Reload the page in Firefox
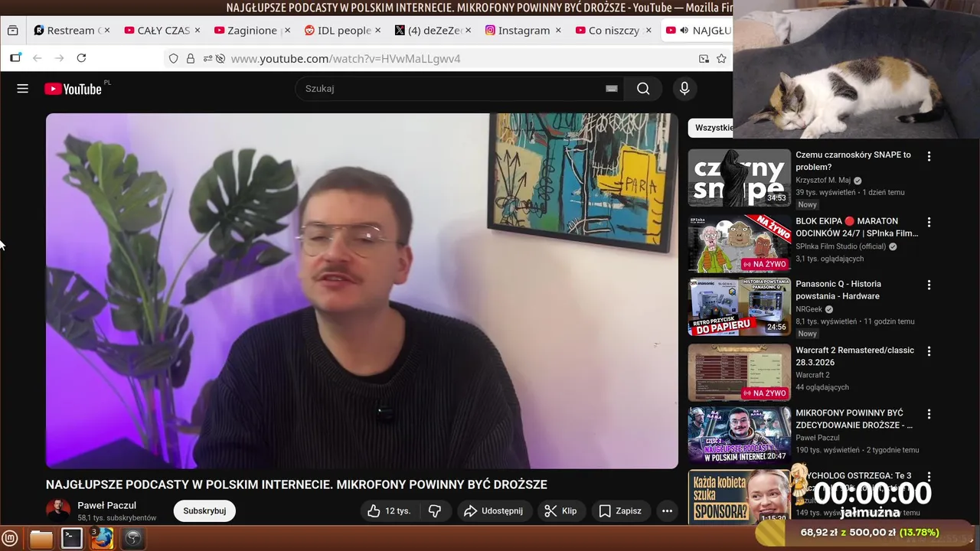 (81, 58)
